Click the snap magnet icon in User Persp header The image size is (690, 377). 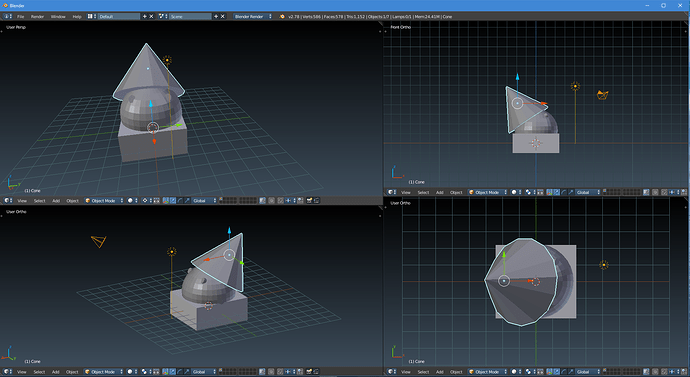pos(280,201)
